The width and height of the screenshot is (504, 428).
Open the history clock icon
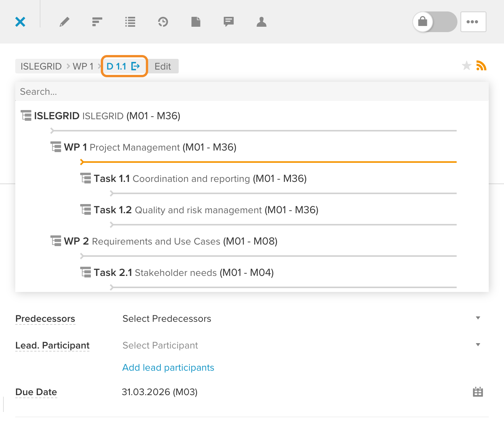(163, 22)
